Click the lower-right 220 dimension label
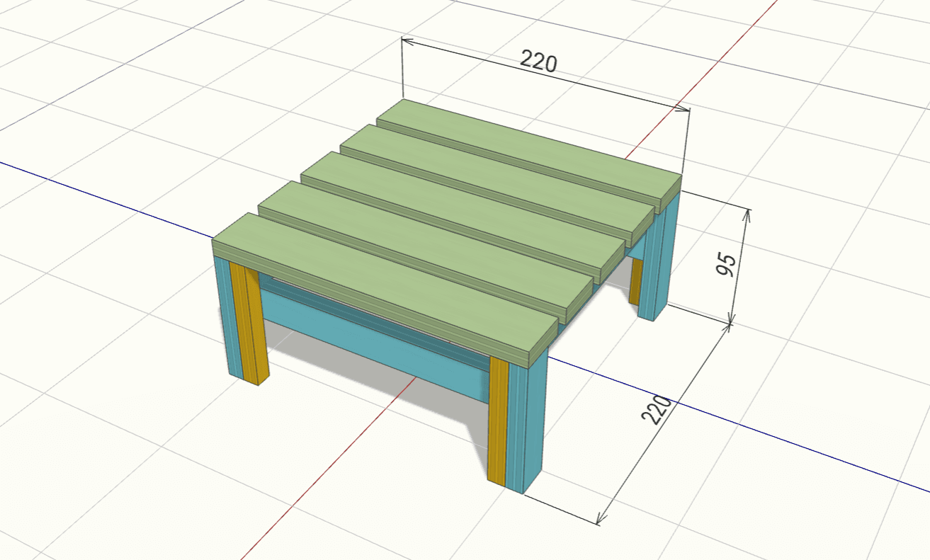930x560 pixels. pos(656,410)
